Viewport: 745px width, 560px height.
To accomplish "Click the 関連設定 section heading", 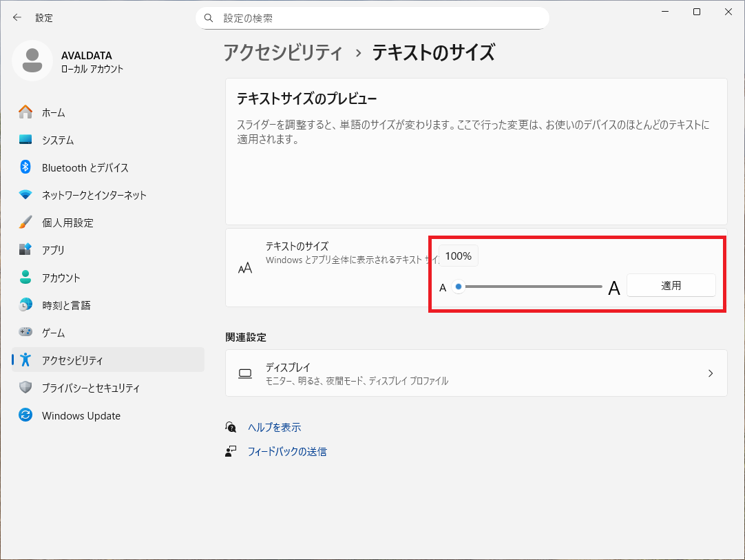I will (246, 338).
